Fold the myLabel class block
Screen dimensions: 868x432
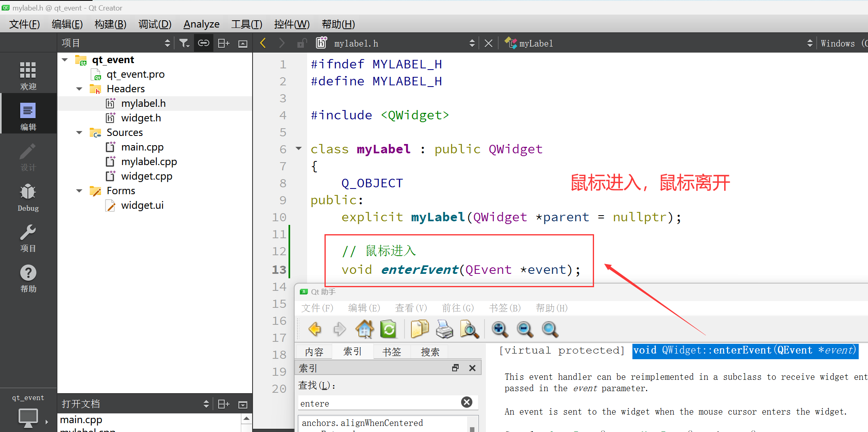coord(299,148)
